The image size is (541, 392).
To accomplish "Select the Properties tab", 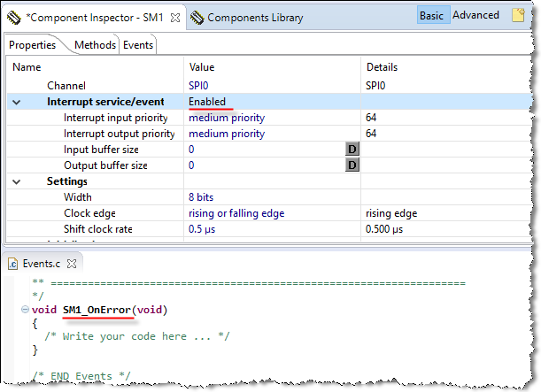I will pyautogui.click(x=32, y=45).
